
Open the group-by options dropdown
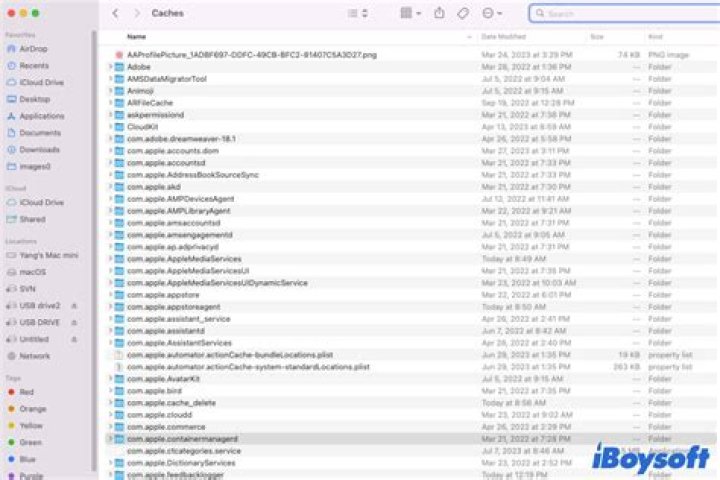pyautogui.click(x=410, y=13)
